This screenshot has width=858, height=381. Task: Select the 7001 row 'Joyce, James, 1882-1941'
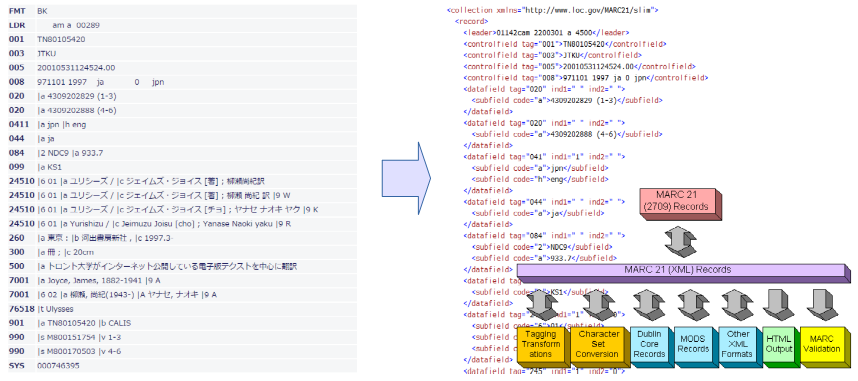click(182, 281)
